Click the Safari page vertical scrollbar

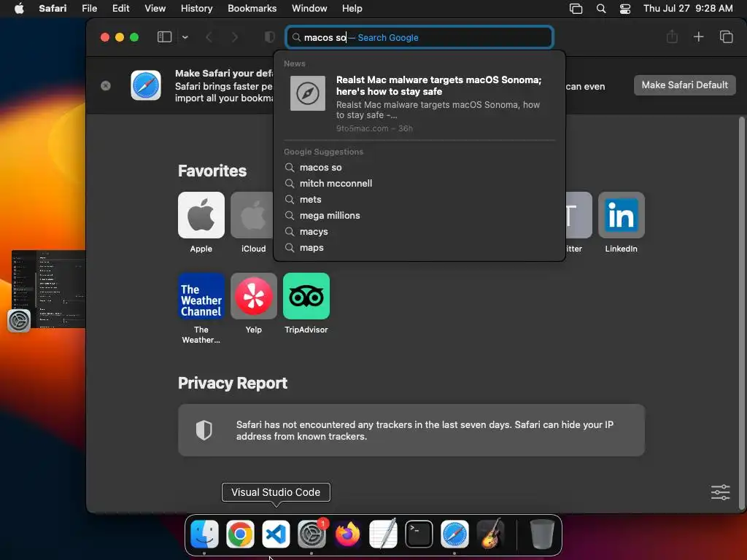click(741, 312)
